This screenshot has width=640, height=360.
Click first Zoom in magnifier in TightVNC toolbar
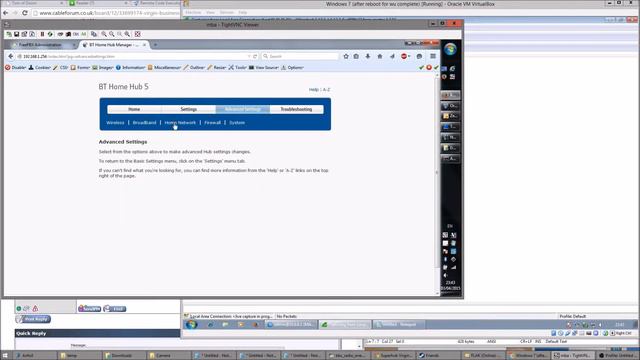pyautogui.click(x=104, y=34)
